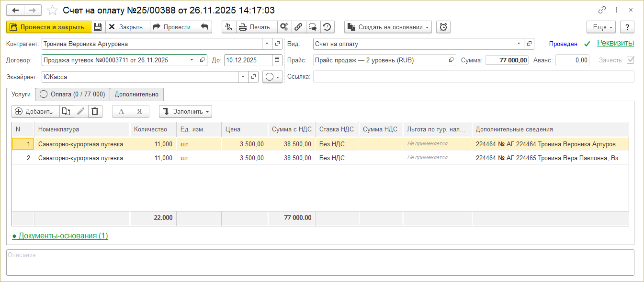
Task: Click the Сумма с НДС column header
Action: tap(292, 129)
